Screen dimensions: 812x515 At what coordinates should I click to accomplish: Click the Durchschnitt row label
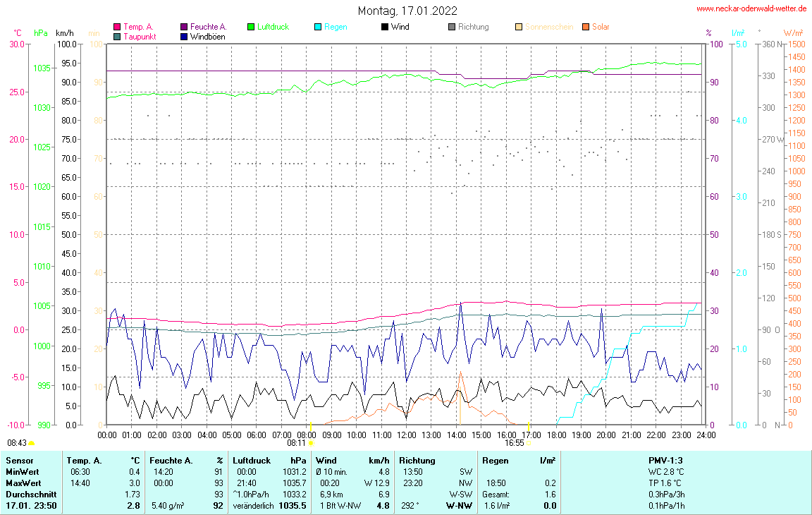pos(31,495)
